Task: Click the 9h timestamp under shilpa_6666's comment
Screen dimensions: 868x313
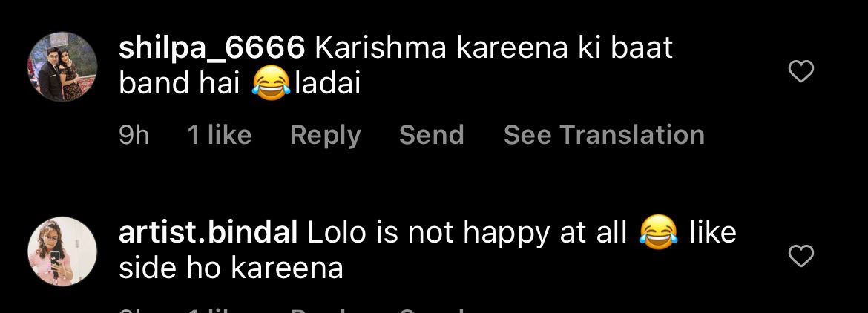Action: point(134,135)
